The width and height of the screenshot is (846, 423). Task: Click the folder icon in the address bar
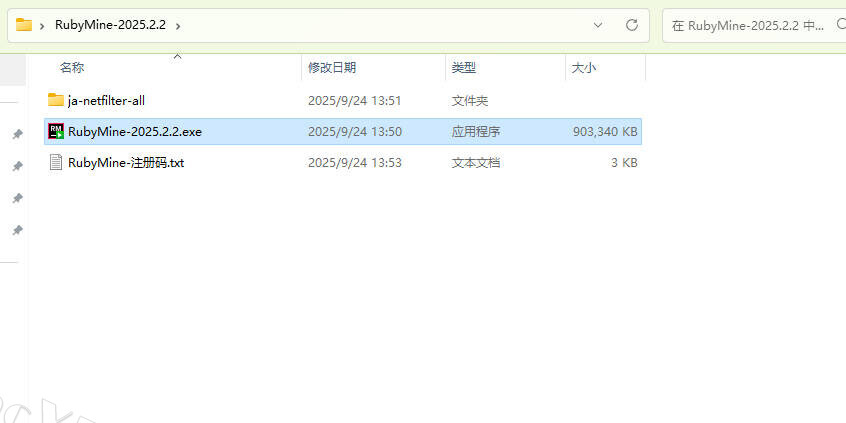pos(24,24)
